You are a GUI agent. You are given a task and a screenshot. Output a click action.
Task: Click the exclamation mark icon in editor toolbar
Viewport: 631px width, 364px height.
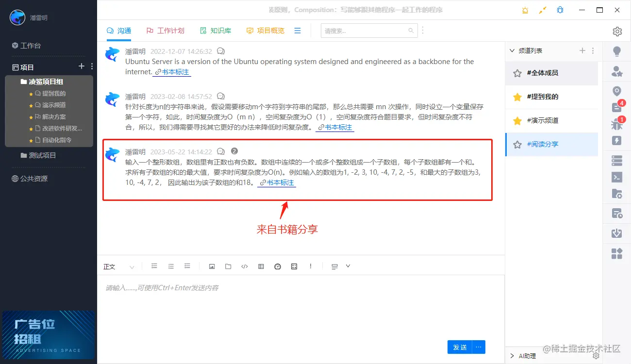tap(311, 266)
